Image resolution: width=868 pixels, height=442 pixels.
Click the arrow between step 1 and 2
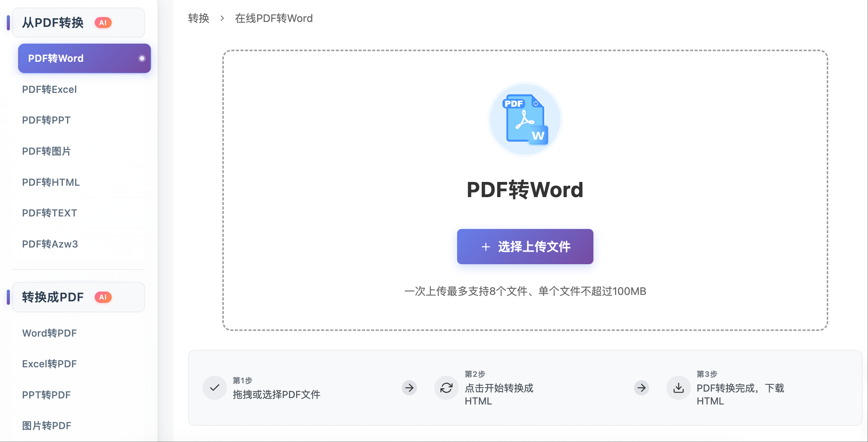pyautogui.click(x=409, y=387)
